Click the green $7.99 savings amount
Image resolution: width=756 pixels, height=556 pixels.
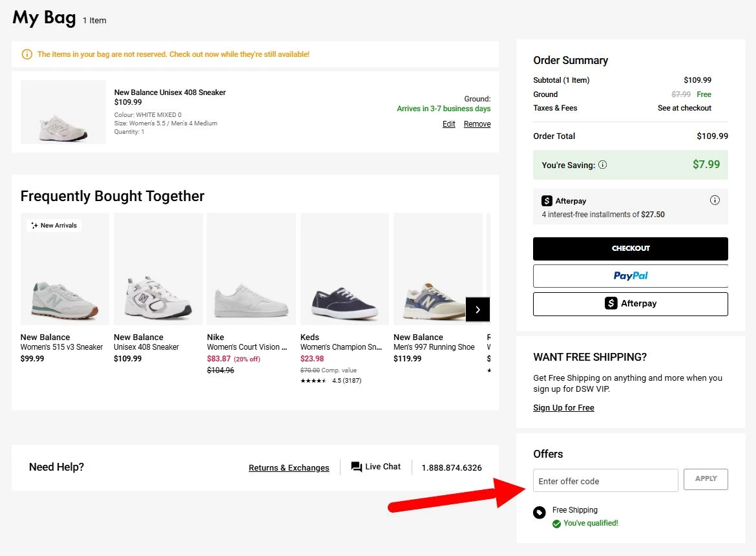[706, 164]
